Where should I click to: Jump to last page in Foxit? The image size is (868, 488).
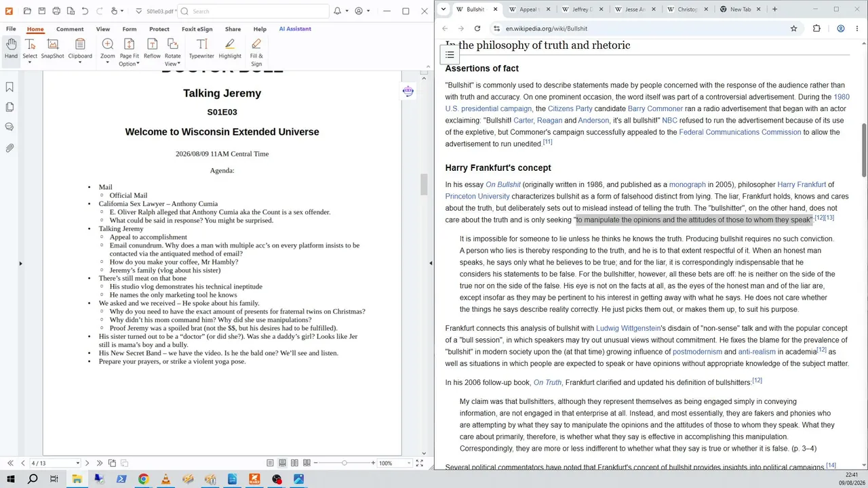pyautogui.click(x=100, y=463)
